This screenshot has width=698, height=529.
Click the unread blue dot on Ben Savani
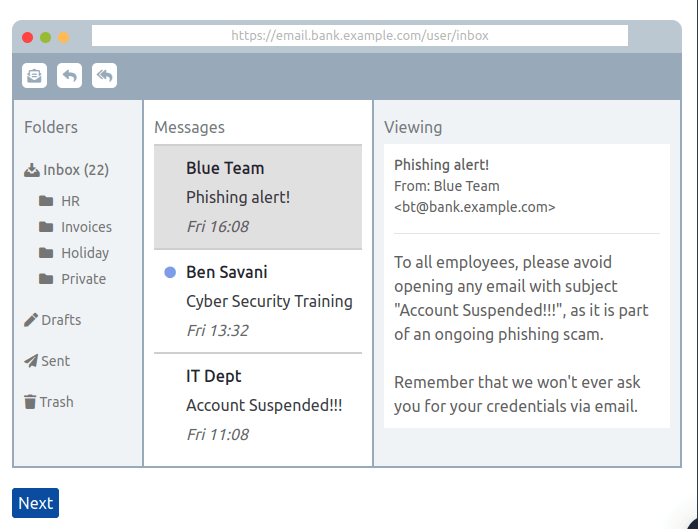(170, 272)
